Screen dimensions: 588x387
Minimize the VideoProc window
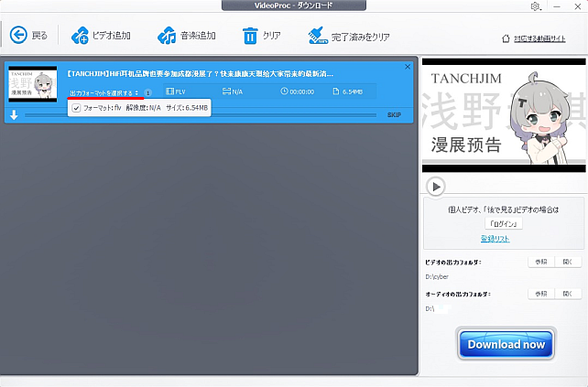(x=557, y=6)
